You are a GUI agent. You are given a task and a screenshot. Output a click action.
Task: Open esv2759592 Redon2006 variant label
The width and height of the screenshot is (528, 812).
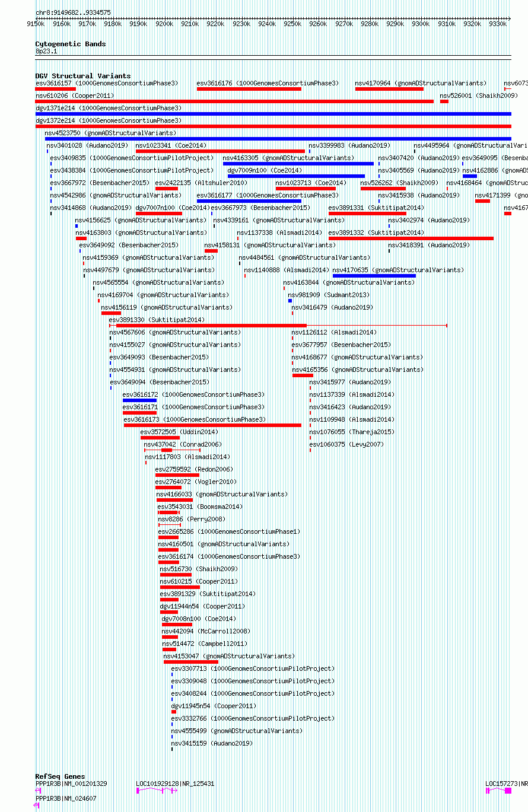tap(194, 469)
